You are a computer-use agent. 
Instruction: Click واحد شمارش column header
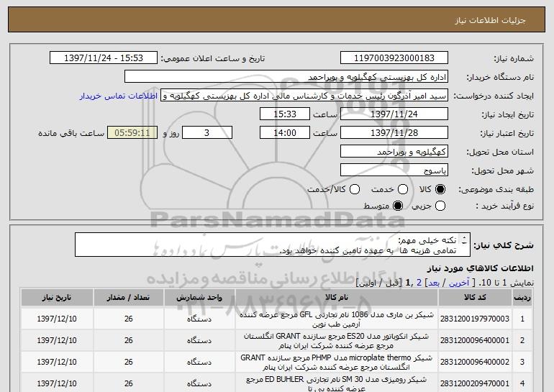click(x=199, y=298)
